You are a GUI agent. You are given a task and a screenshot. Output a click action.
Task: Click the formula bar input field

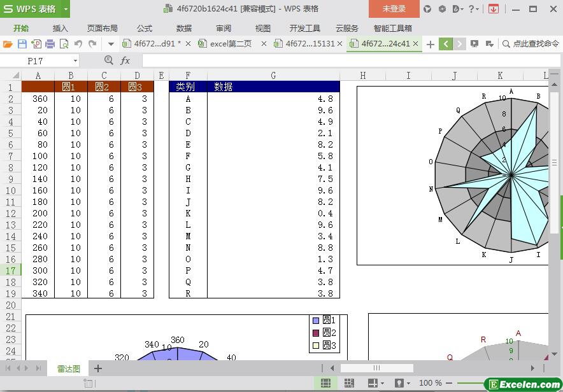pos(344,60)
